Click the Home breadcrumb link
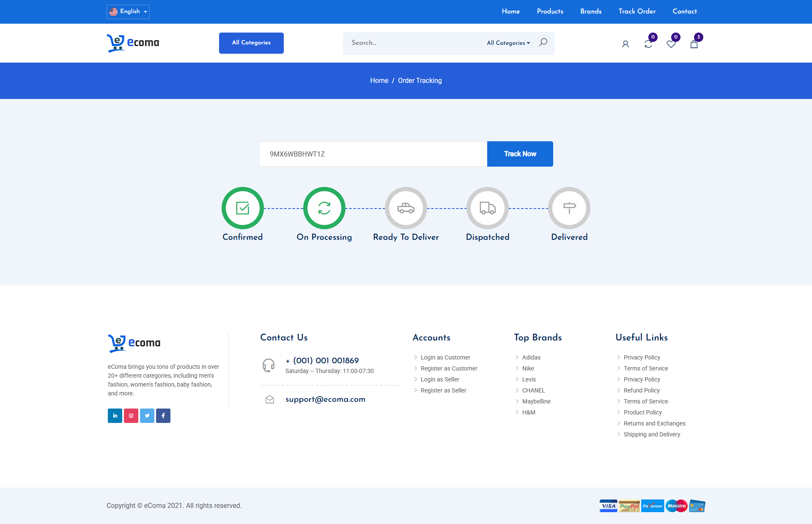 [x=379, y=80]
